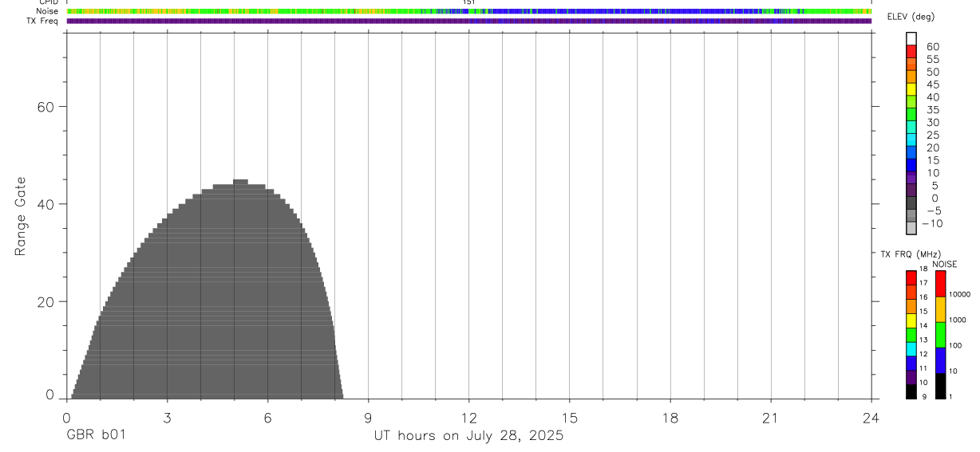Click the 'UT hours on July 28, 2025' axis title
980x452 pixels.
(468, 436)
